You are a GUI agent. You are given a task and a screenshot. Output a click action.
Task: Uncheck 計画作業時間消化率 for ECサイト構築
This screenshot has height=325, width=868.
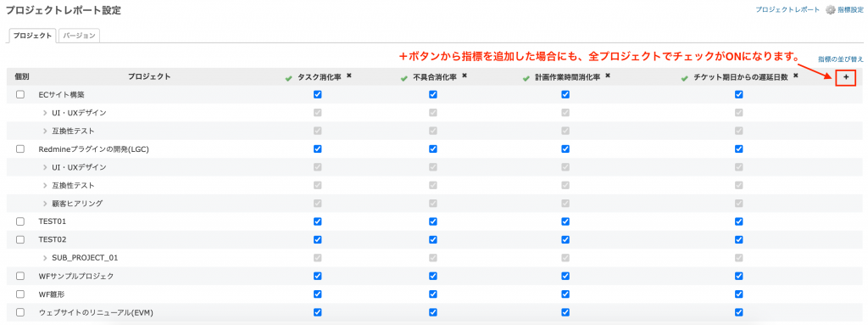tap(565, 95)
